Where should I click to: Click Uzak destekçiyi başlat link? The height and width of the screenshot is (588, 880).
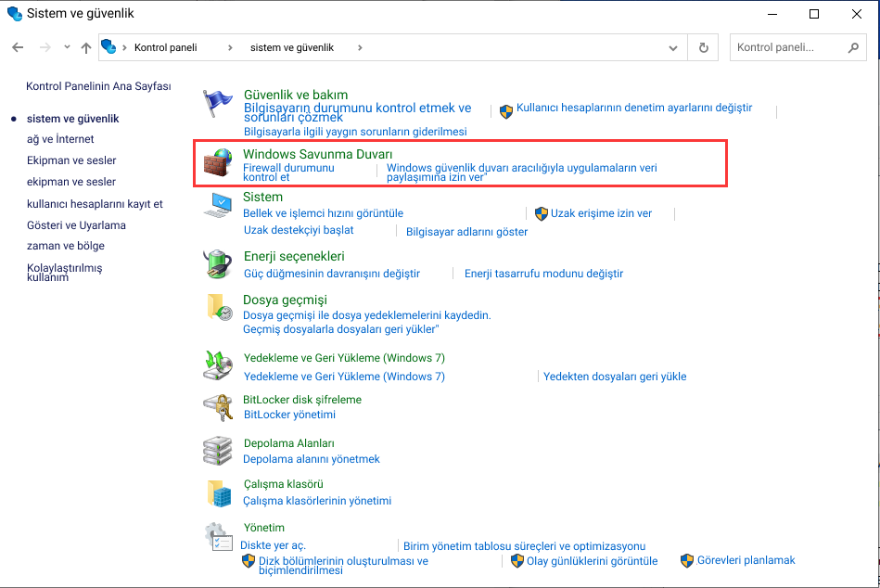pos(299,230)
